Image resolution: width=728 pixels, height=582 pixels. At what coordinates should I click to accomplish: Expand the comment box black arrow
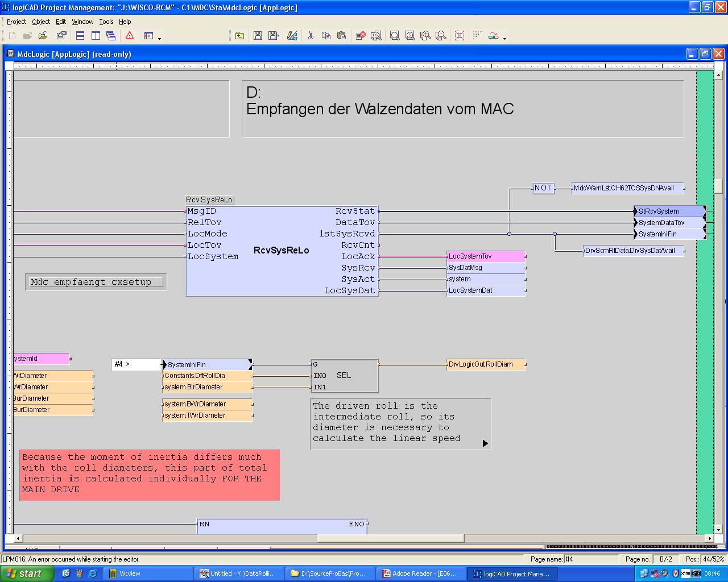485,443
